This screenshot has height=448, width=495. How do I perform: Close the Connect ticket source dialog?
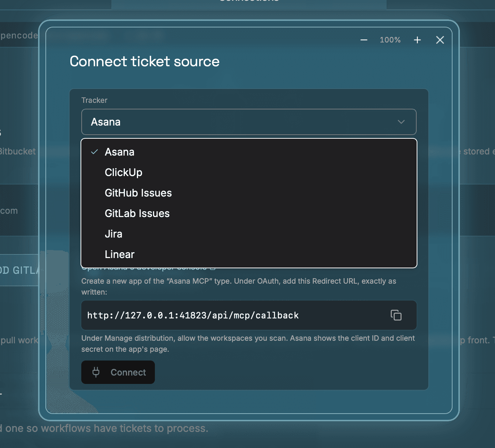440,40
